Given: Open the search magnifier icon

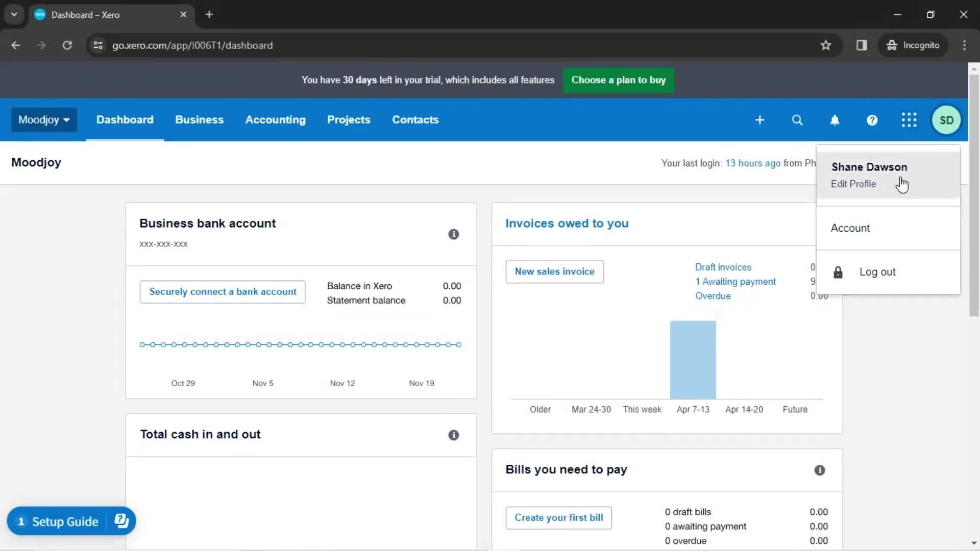Looking at the screenshot, I should 797,120.
